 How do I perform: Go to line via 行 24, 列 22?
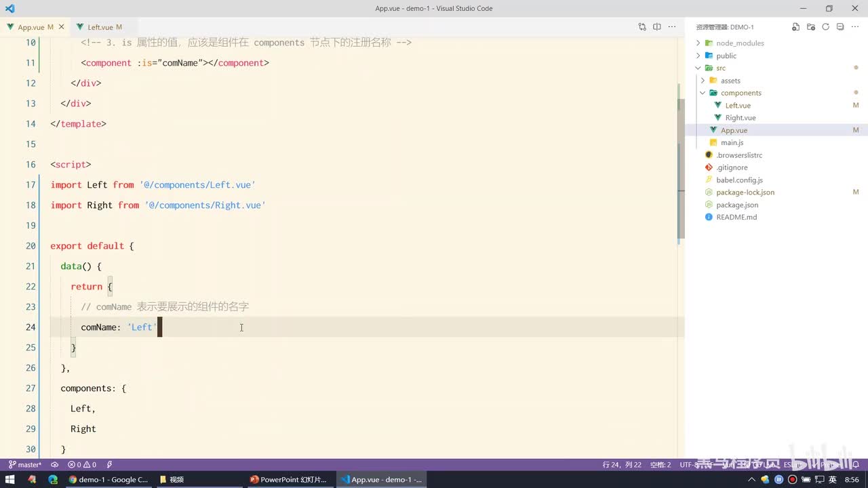click(x=622, y=465)
